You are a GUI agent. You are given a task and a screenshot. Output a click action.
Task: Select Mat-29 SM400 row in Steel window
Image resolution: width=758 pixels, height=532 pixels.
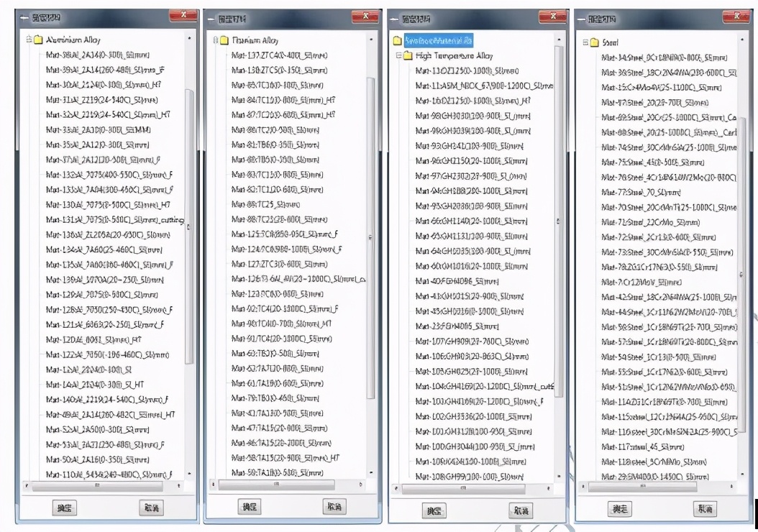tap(654, 477)
